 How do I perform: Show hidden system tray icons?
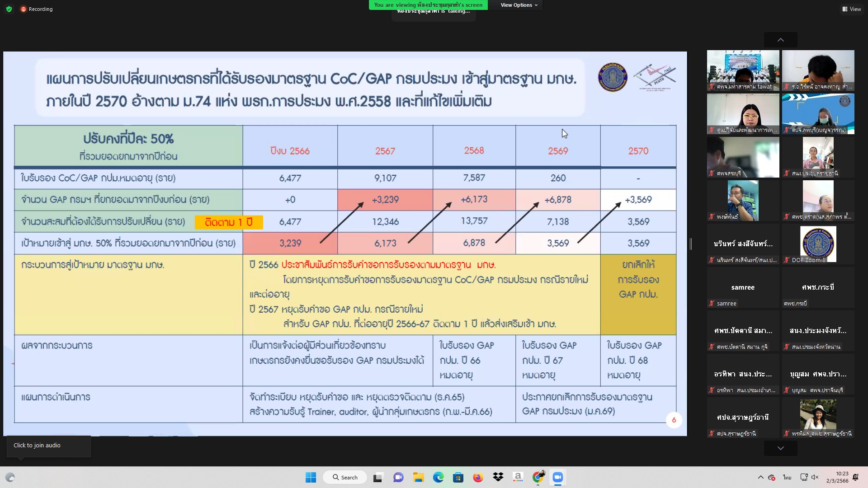click(760, 477)
